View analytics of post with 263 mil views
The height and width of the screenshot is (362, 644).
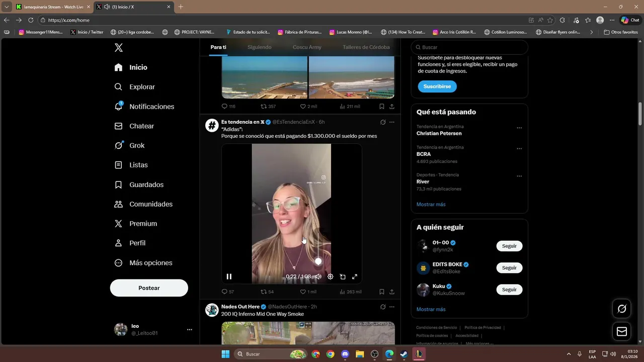point(350,292)
